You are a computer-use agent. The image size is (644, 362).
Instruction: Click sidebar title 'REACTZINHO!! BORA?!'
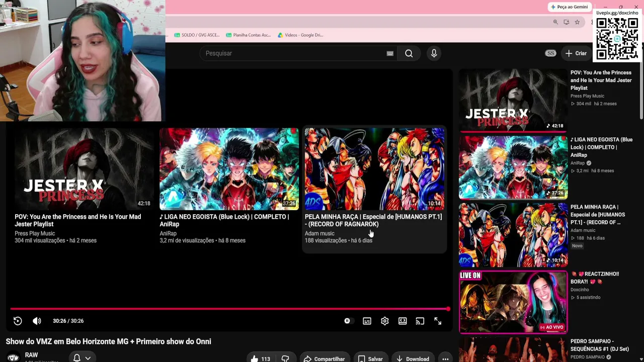pyautogui.click(x=595, y=278)
